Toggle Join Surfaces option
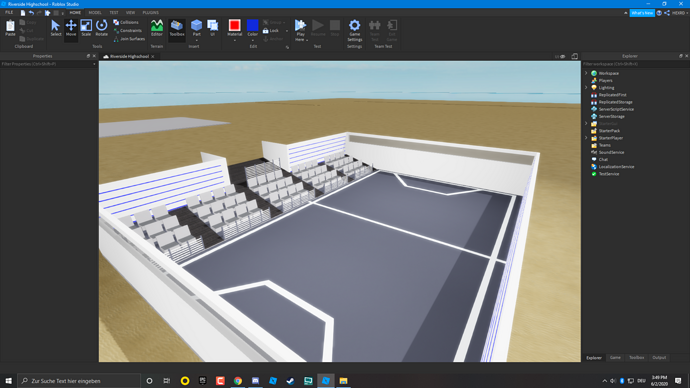690x388 pixels. (129, 39)
